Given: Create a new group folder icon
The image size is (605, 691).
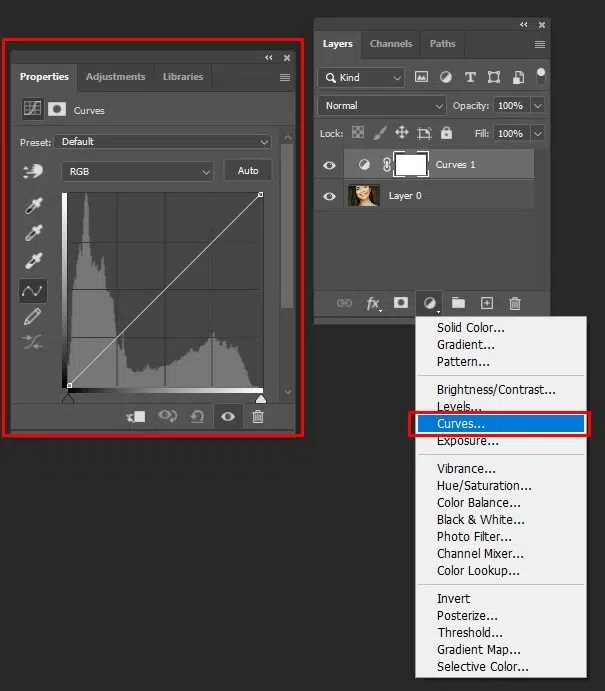Looking at the screenshot, I should tap(458, 303).
